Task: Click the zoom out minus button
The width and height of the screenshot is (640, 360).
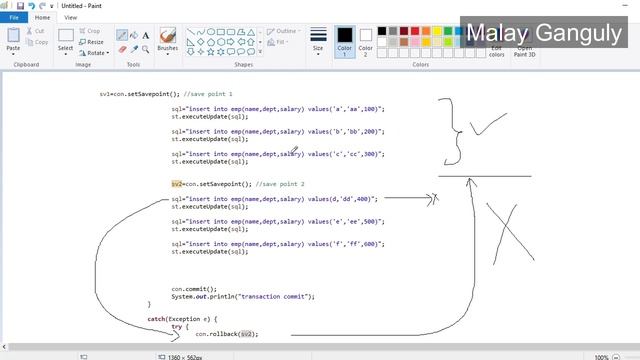Action: 616,357
